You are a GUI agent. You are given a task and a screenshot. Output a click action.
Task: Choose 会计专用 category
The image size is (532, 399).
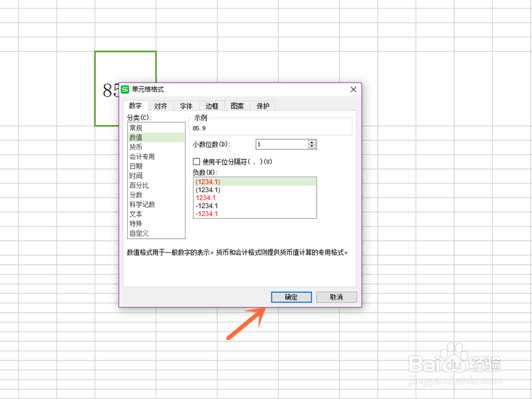click(x=156, y=156)
